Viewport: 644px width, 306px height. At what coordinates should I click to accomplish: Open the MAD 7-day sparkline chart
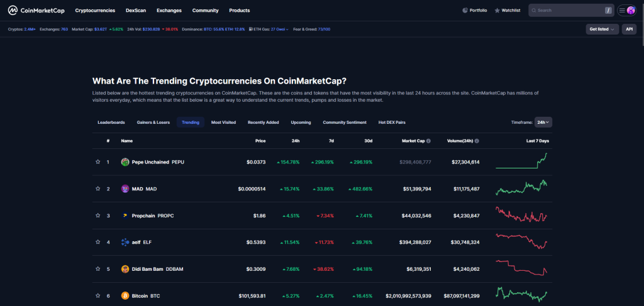(522, 187)
